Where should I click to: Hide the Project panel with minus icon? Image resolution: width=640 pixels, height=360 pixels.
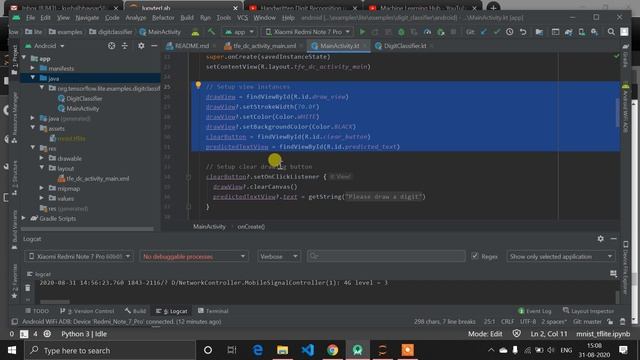click(x=154, y=46)
